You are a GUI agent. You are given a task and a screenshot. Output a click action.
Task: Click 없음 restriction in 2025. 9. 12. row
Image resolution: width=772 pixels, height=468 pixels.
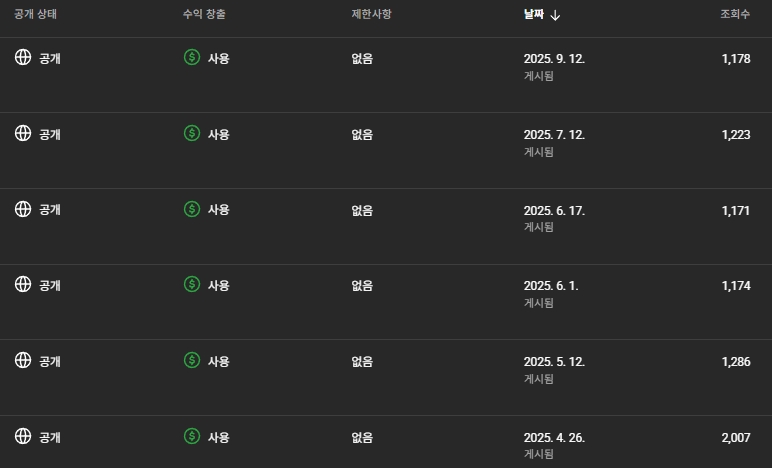[362, 58]
